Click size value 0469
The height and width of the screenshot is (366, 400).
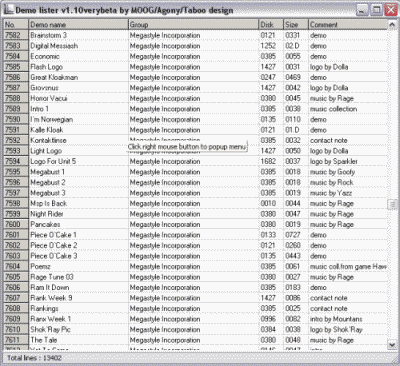pyautogui.click(x=293, y=77)
